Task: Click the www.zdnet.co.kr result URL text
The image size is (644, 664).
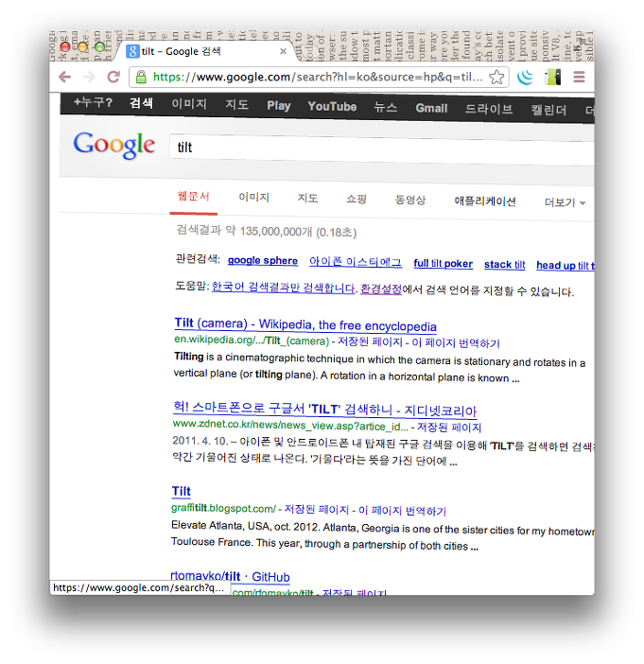Action: tap(290, 425)
